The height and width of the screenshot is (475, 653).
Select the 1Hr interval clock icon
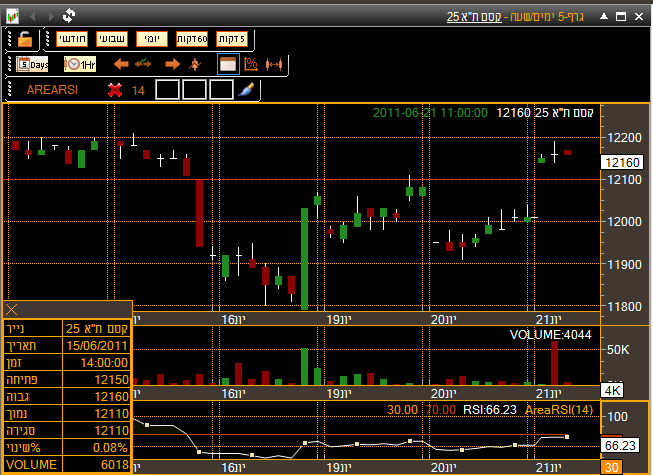[79, 64]
